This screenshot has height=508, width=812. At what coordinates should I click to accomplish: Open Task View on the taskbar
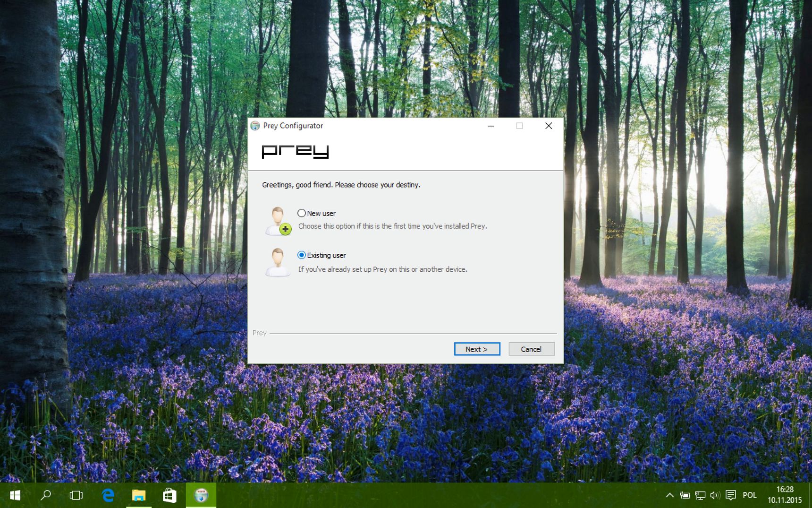tap(76, 495)
